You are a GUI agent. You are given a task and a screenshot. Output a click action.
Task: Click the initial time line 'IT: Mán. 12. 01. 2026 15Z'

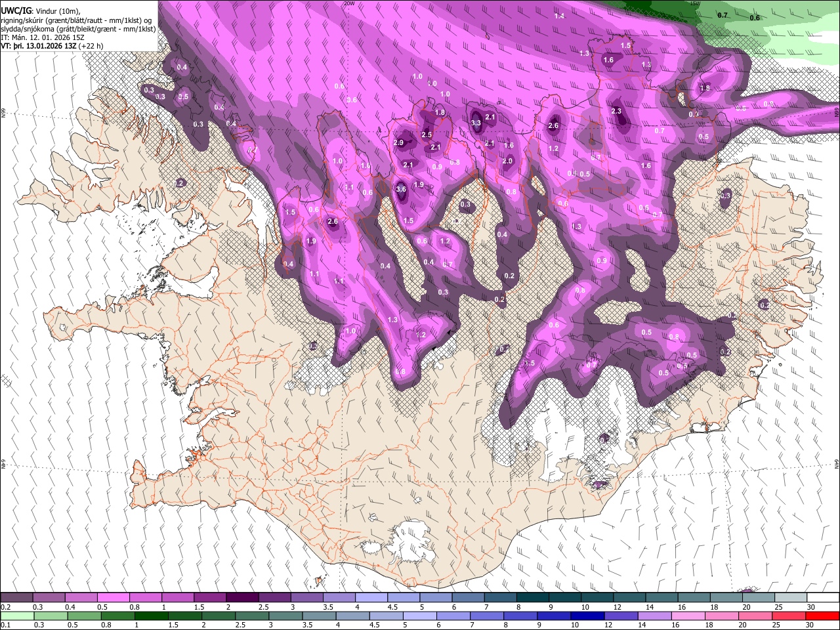click(43, 37)
